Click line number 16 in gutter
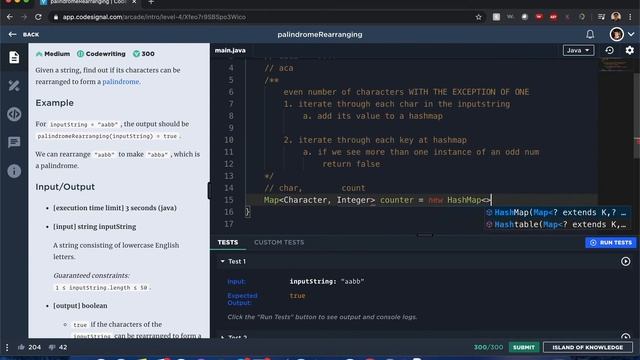This screenshot has width=640, height=360. [x=229, y=212]
